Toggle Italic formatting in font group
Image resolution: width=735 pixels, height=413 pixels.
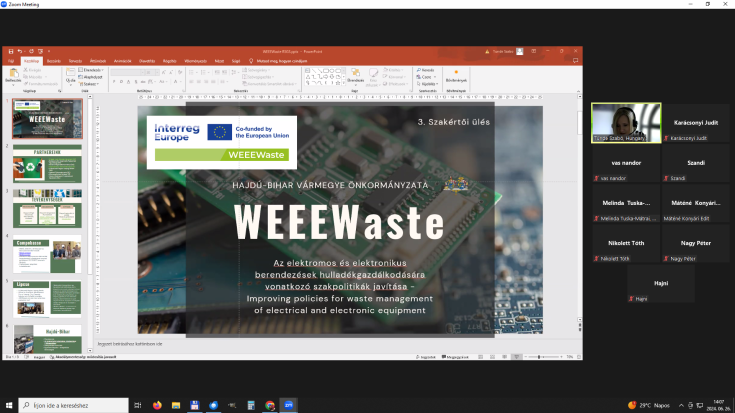click(121, 82)
